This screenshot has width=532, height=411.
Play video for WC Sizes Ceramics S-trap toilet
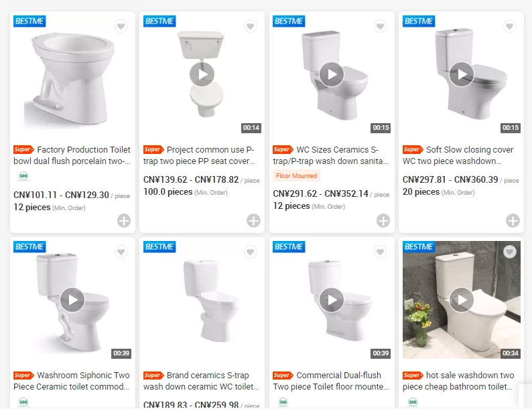pyautogui.click(x=332, y=74)
